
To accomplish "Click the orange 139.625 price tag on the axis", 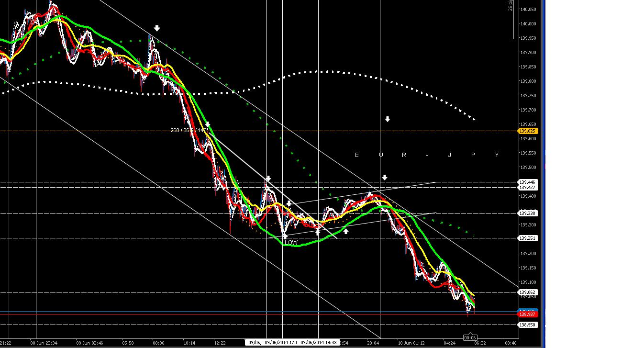I will [x=528, y=130].
